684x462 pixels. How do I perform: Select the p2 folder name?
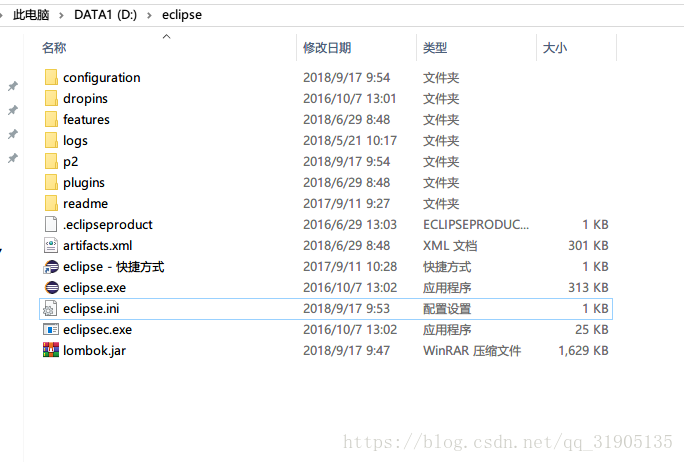(71, 162)
